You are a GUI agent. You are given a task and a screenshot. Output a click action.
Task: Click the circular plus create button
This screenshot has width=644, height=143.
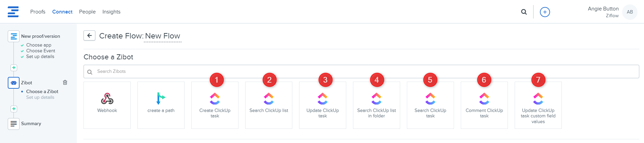tap(545, 12)
